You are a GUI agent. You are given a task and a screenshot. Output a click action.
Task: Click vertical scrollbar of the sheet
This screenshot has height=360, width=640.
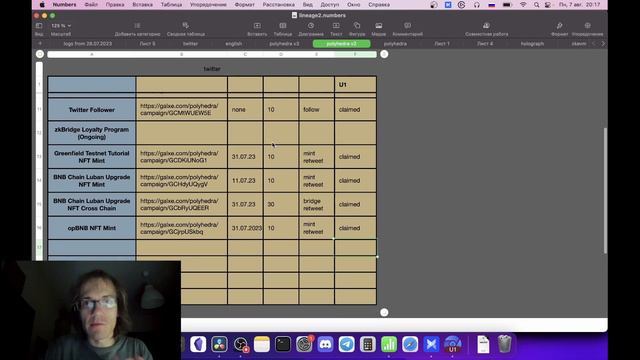coord(605,190)
